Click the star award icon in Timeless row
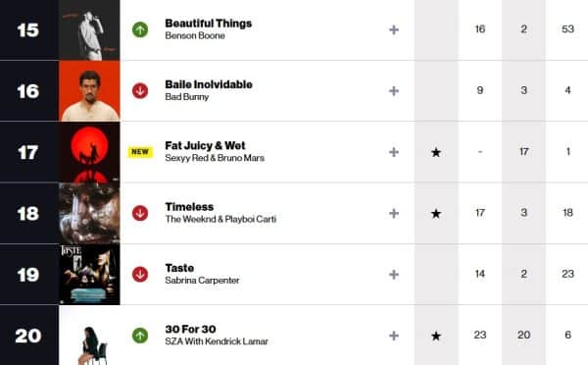Viewport: 588px width, 365px height. pos(436,213)
